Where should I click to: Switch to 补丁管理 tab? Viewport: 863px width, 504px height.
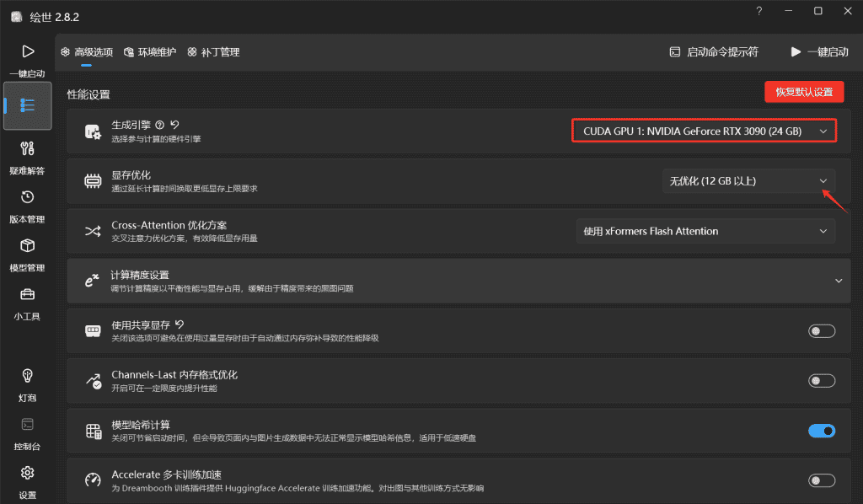click(x=213, y=52)
